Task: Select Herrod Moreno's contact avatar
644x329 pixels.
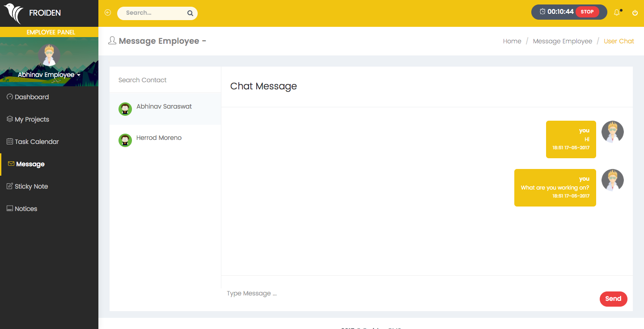Action: click(125, 140)
